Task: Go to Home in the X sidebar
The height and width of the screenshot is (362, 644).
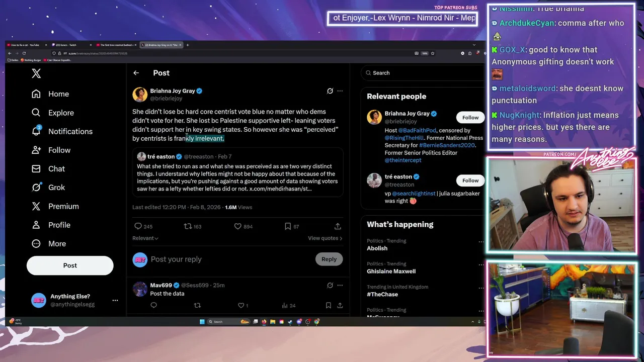Action: [50, 94]
